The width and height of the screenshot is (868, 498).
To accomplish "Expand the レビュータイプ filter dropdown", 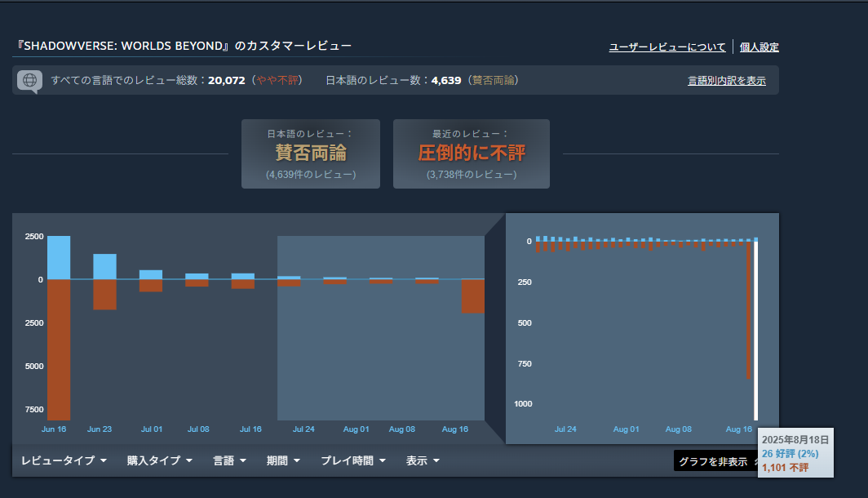I will (64, 460).
